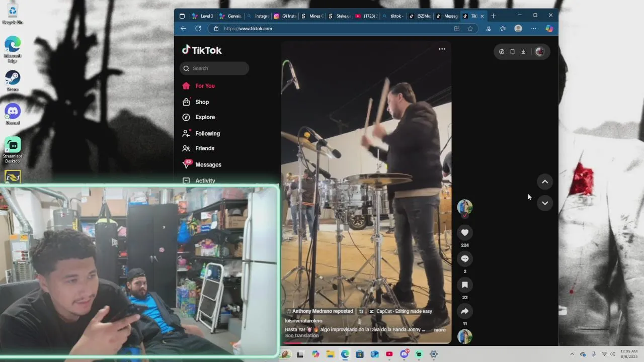The width and height of the screenshot is (644, 362).
Task: Open the luisriveratarolero username link
Action: tap(303, 321)
